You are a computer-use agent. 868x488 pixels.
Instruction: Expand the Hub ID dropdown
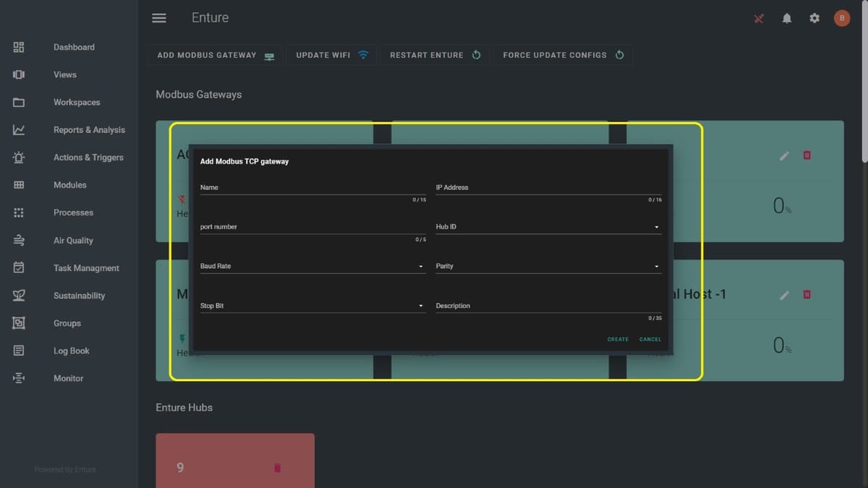coord(548,227)
